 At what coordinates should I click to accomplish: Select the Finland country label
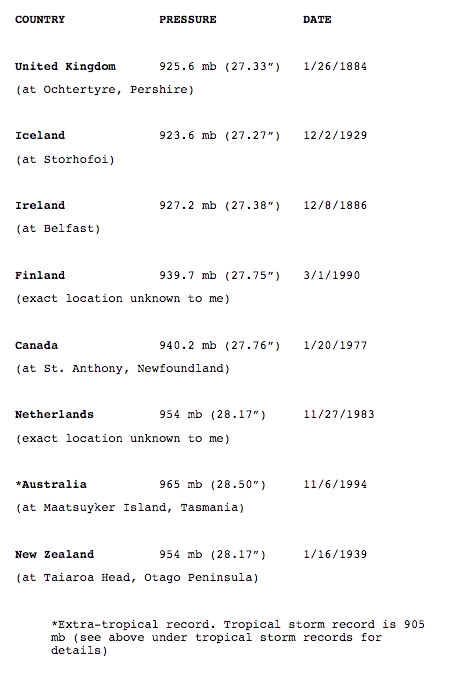click(x=40, y=275)
